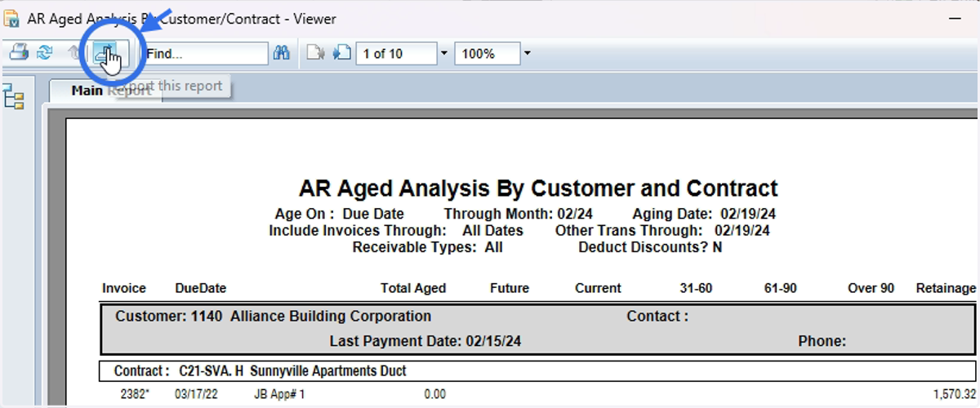Click the Deduct Discounts? N text

tap(650, 247)
